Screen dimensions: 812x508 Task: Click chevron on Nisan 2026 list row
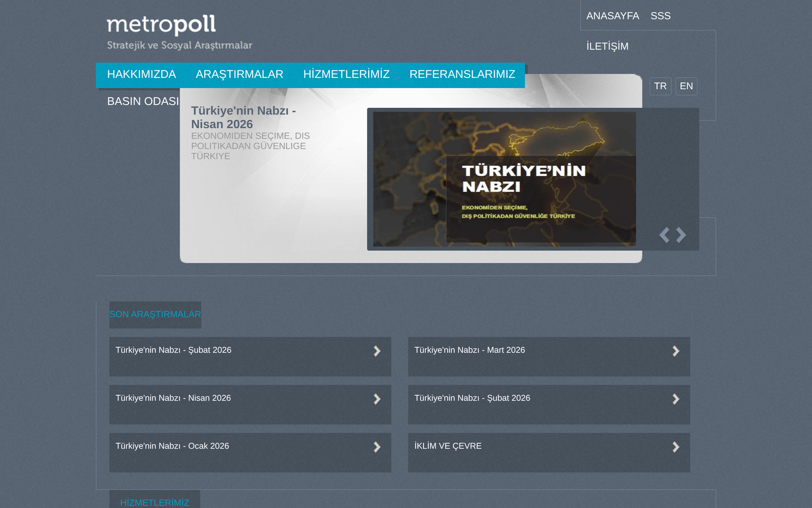coord(377,399)
